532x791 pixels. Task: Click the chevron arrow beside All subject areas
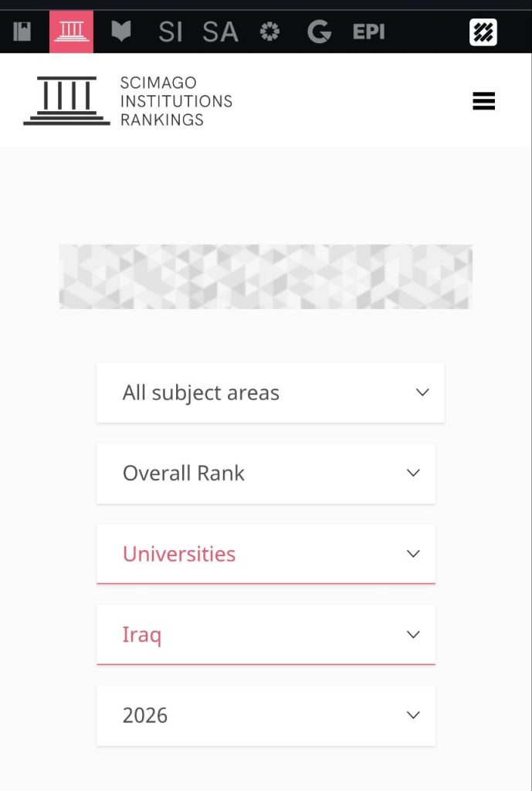point(422,392)
